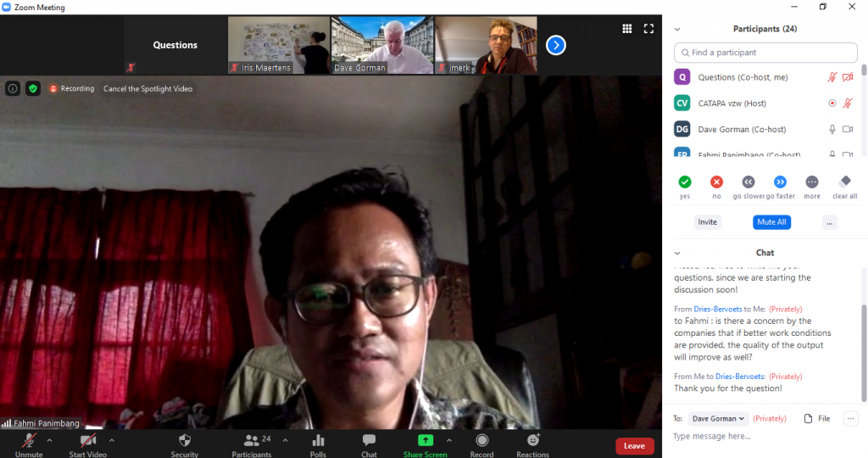Select Questions (Co-host, me) participant row
The height and width of the screenshot is (458, 868).
pyautogui.click(x=765, y=77)
